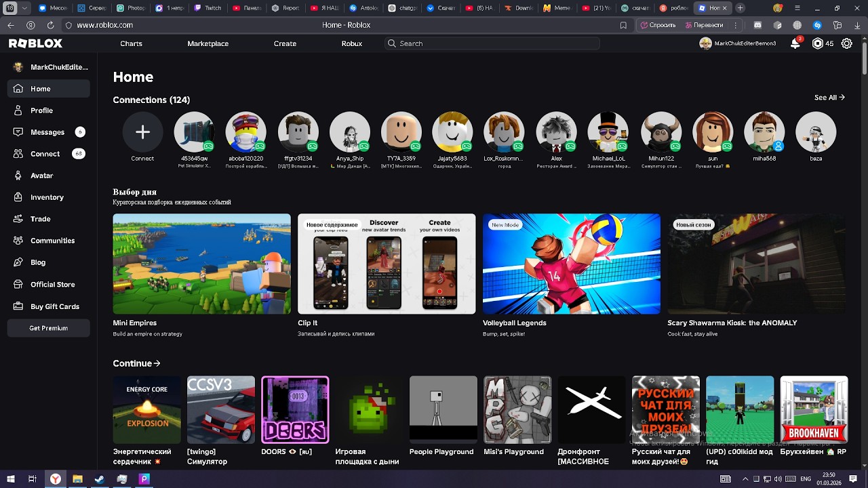The height and width of the screenshot is (488, 868).
Task: Open friend milha568 avatar
Action: coord(764,132)
